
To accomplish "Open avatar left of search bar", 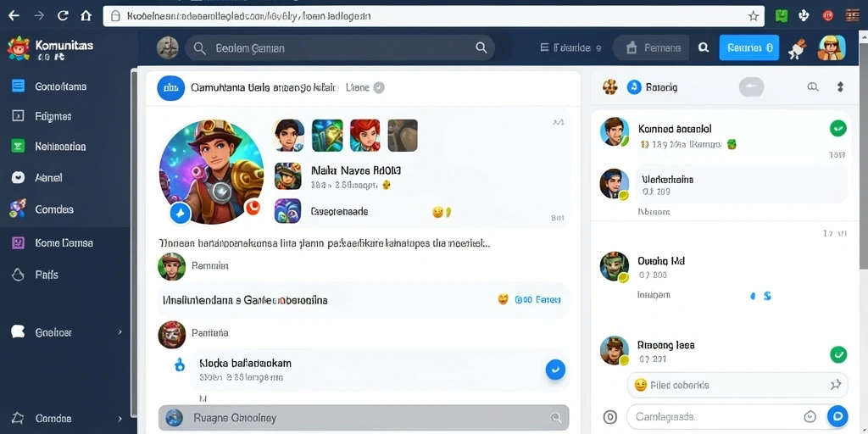I will click(167, 48).
